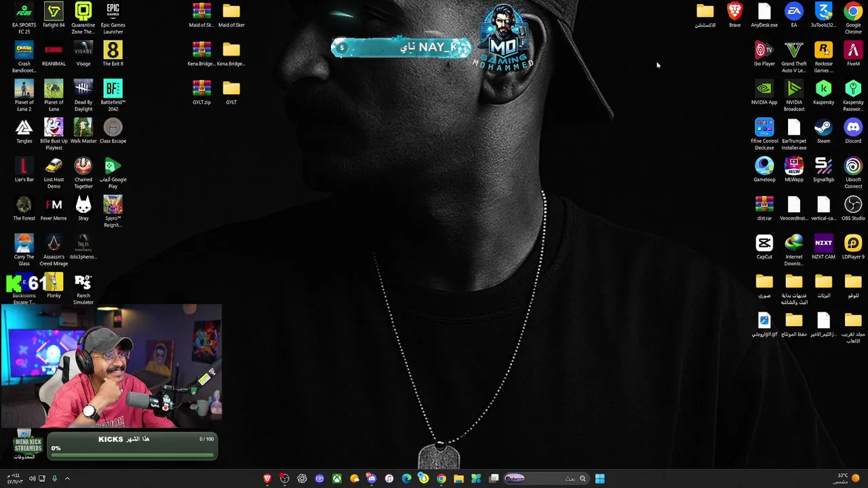868x488 pixels.
Task: Launch Assassin's Creed Mirage shortcut
Action: (54, 250)
